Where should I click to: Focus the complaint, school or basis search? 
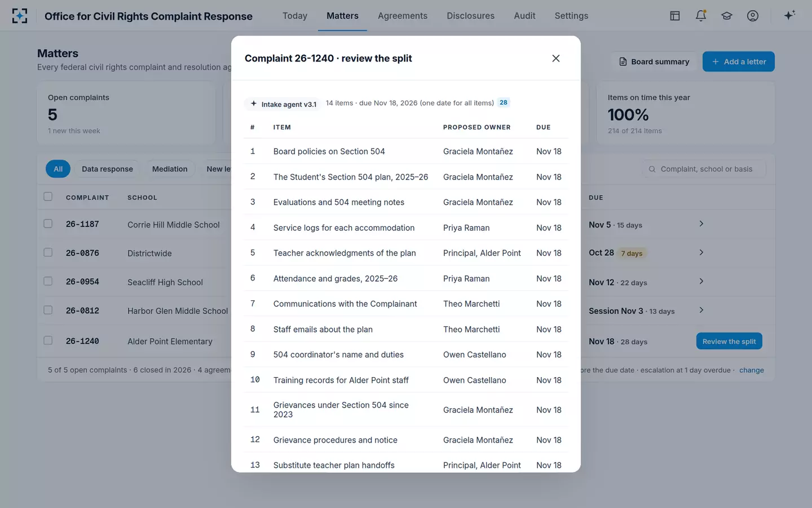click(704, 169)
